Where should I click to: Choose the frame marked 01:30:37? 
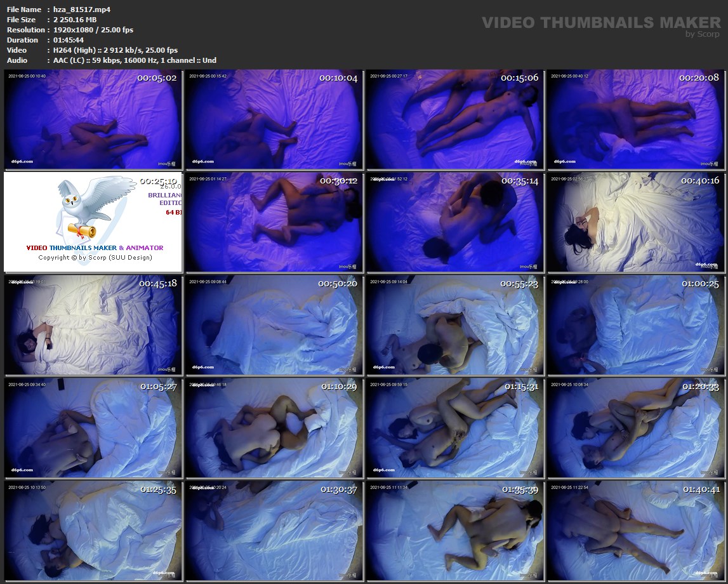point(274,531)
